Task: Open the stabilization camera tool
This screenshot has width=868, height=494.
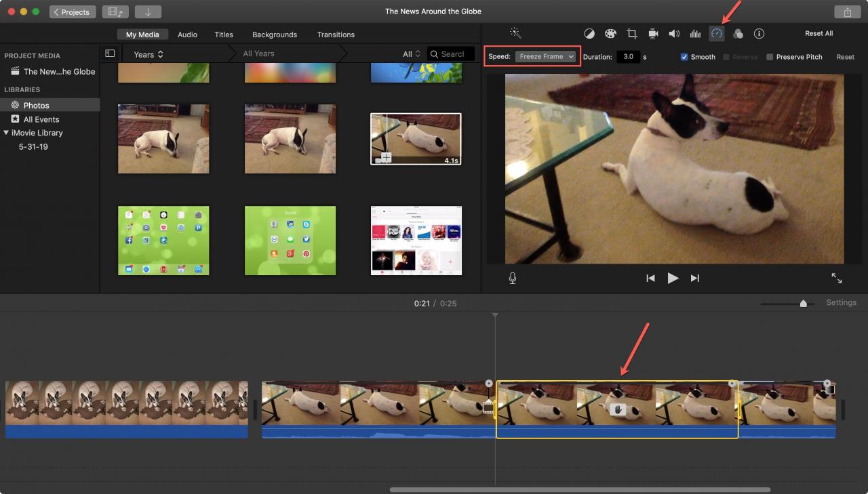Action: pyautogui.click(x=653, y=34)
